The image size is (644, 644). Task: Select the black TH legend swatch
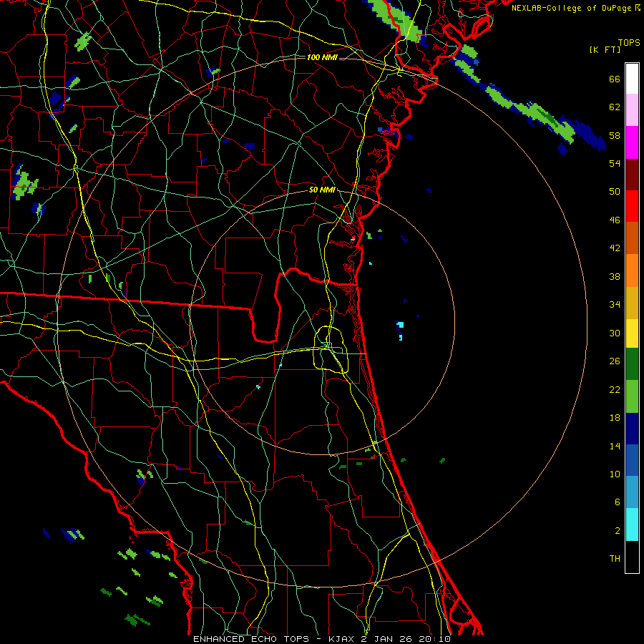pos(632,557)
